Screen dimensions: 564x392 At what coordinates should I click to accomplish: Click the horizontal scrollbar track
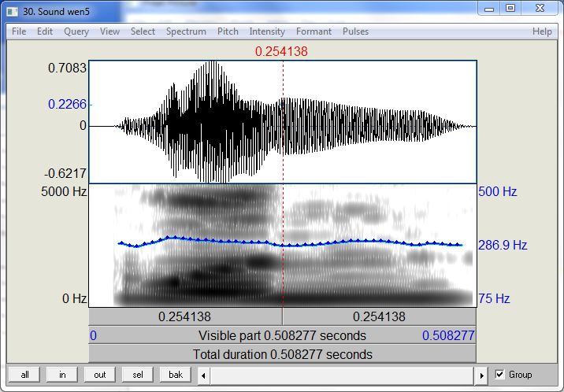(342, 375)
